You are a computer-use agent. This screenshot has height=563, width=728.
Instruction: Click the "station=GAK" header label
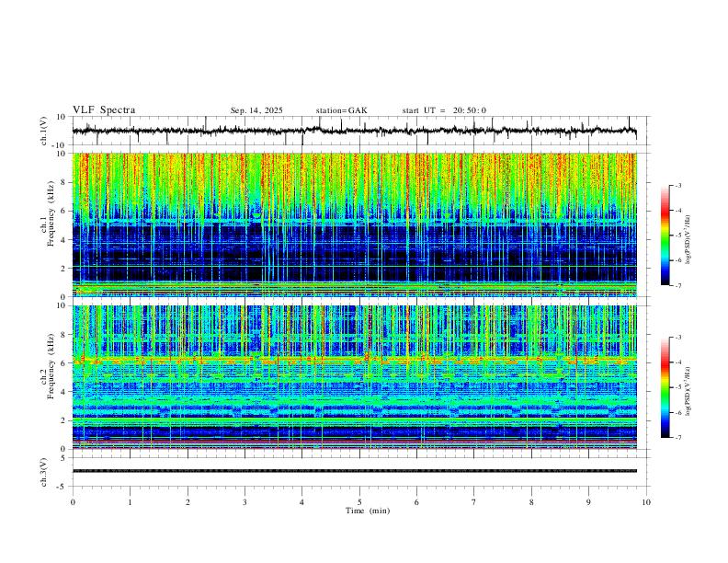pos(341,110)
